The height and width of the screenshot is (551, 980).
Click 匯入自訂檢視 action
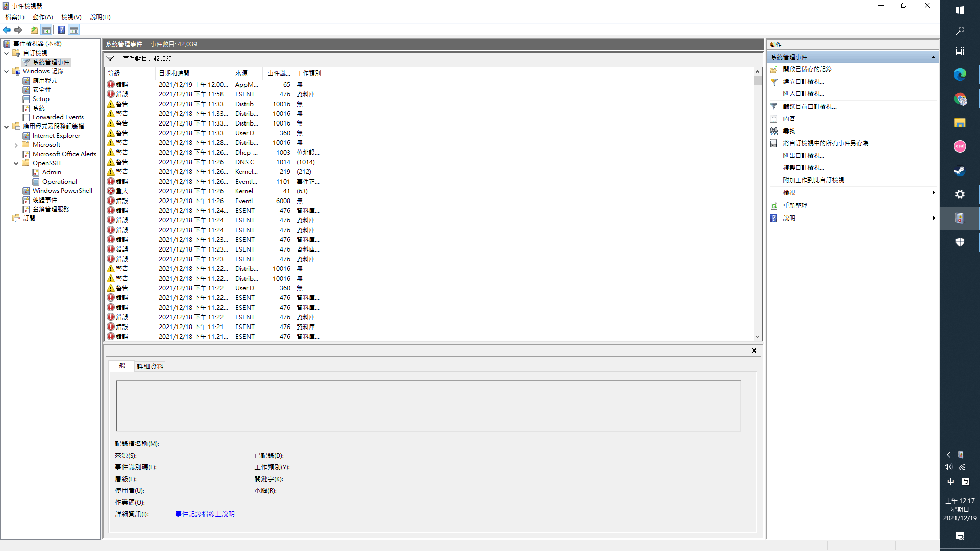[803, 94]
